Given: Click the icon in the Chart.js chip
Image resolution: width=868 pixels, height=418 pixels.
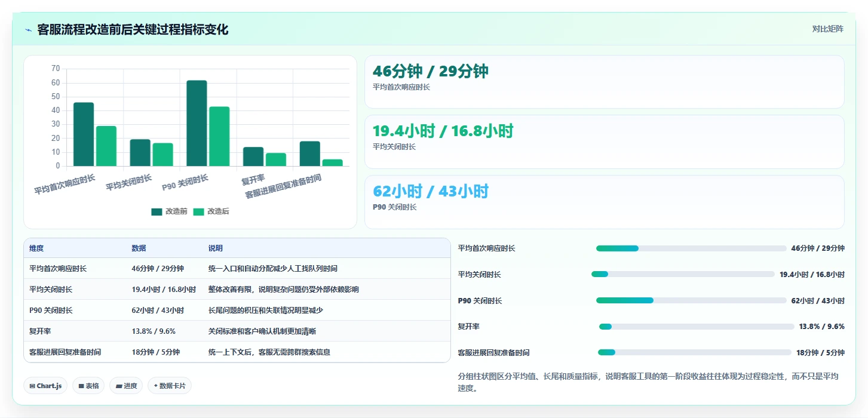Looking at the screenshot, I should pos(32,386).
